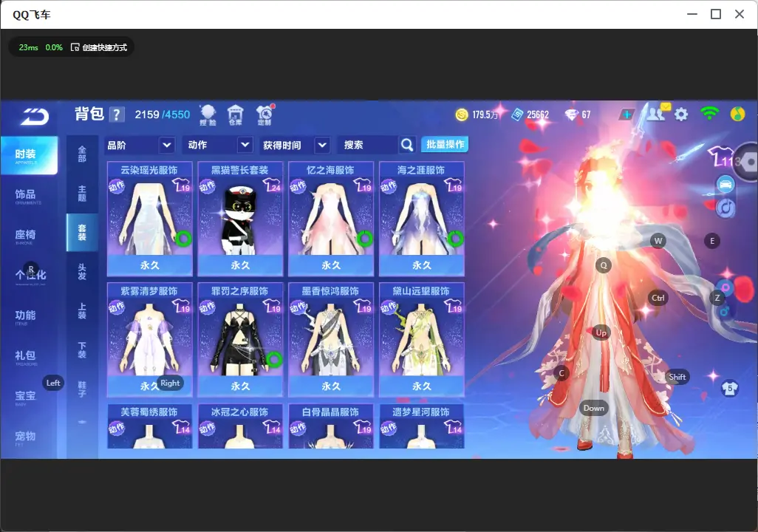Image resolution: width=758 pixels, height=532 pixels.
Task: Click 动作 badge on 黑猫警长套装
Action: point(208,187)
